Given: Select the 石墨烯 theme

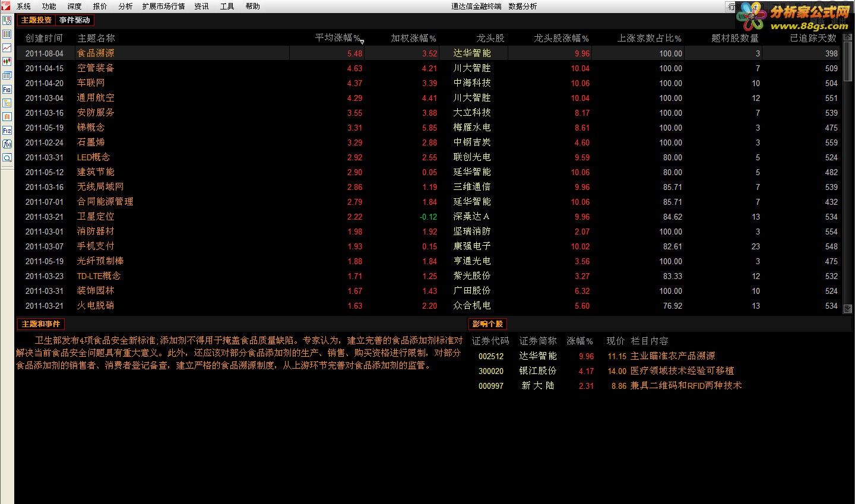Looking at the screenshot, I should pos(91,142).
